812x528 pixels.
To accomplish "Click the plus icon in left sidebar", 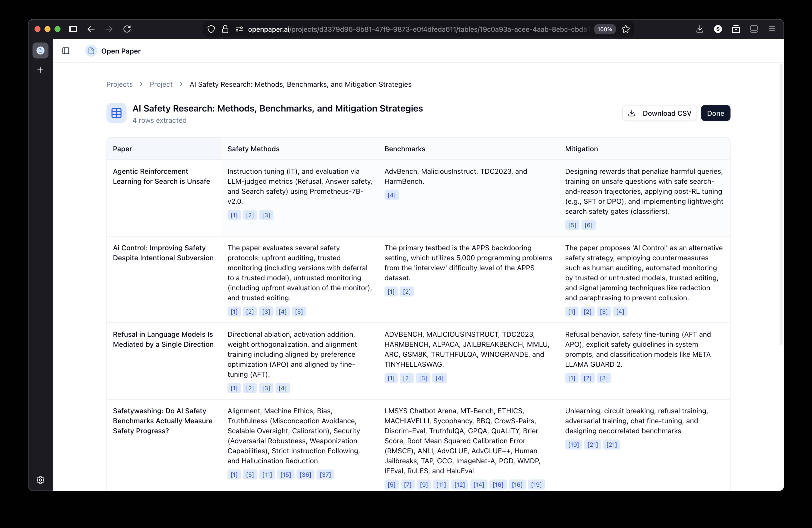I will click(x=40, y=70).
